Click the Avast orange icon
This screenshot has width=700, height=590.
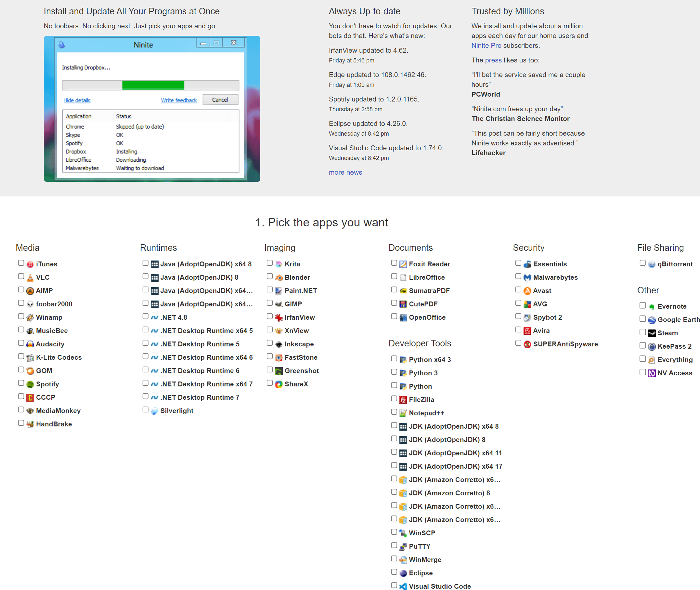(x=527, y=291)
